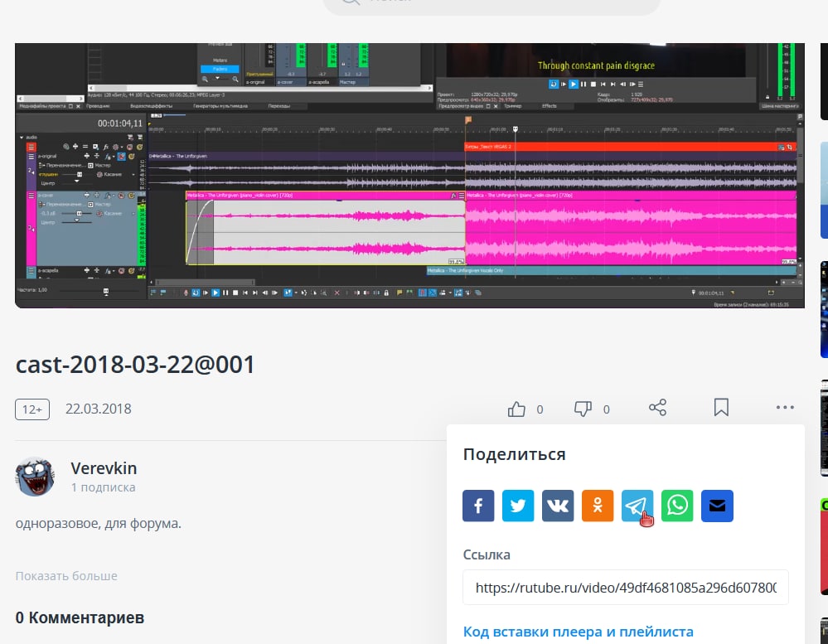Click the share icon beside dislike count
Viewport: 828px width, 644px height.
click(657, 408)
